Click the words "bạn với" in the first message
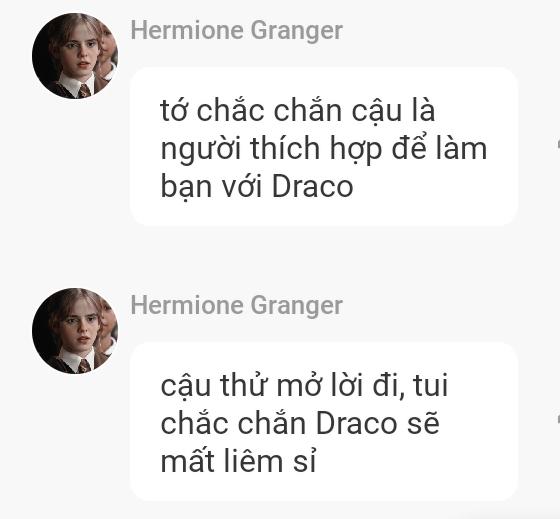560x519 pixels. [211, 187]
